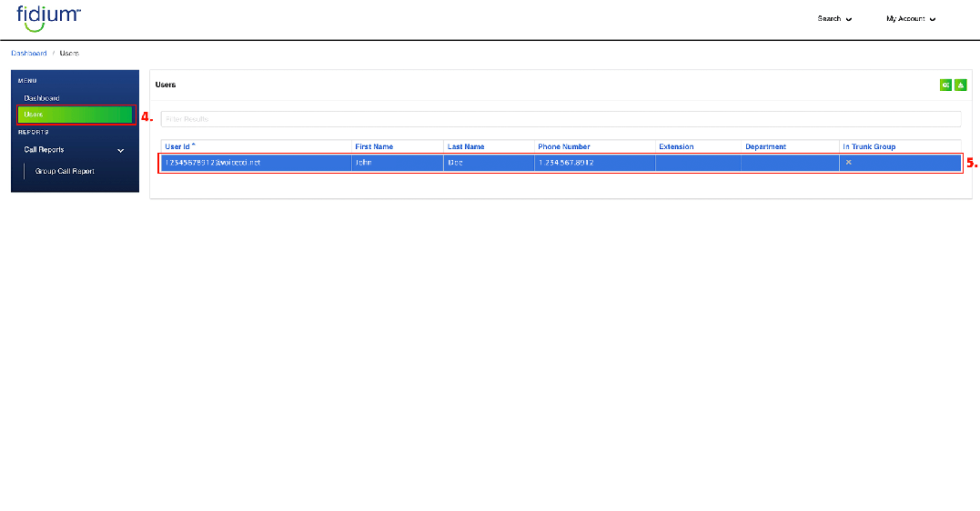Click the green export download icon

point(960,85)
